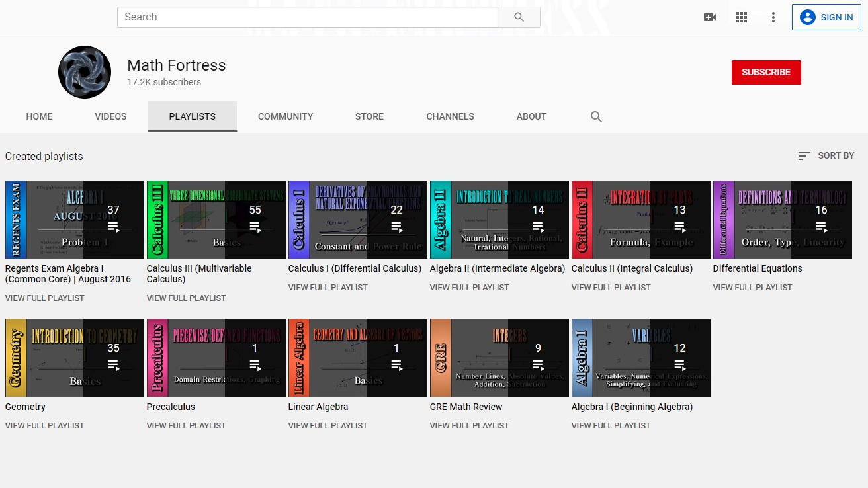View full playlist for Calculus III

click(187, 298)
